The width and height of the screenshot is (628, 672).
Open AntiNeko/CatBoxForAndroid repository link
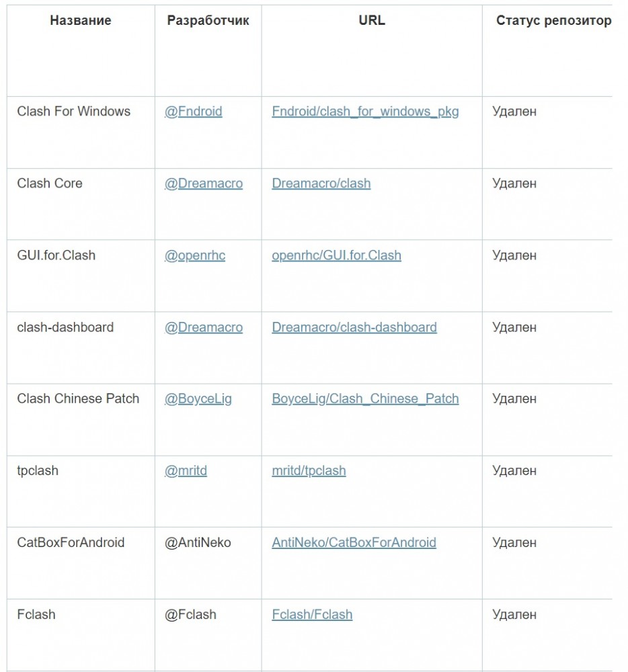pos(354,542)
